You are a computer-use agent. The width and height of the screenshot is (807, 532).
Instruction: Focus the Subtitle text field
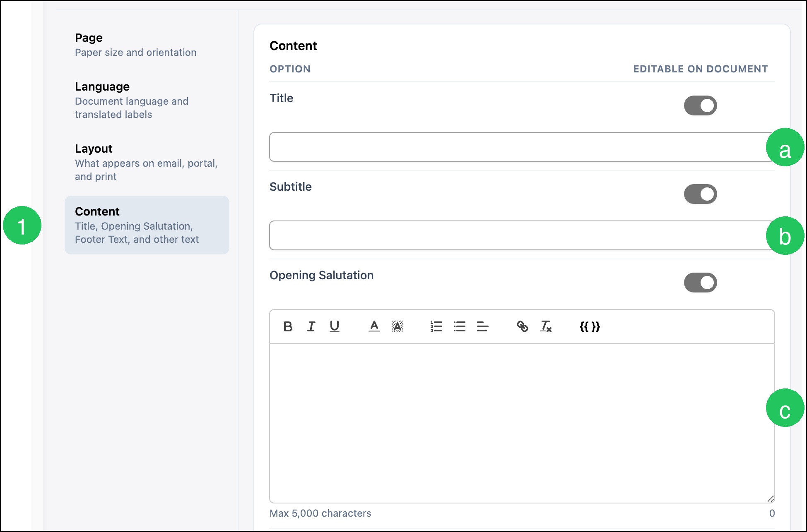coord(522,235)
